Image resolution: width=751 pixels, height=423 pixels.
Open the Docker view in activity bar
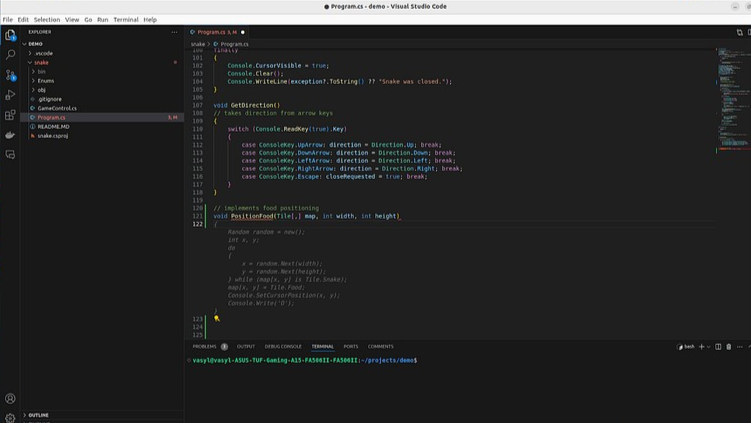pyautogui.click(x=10, y=135)
